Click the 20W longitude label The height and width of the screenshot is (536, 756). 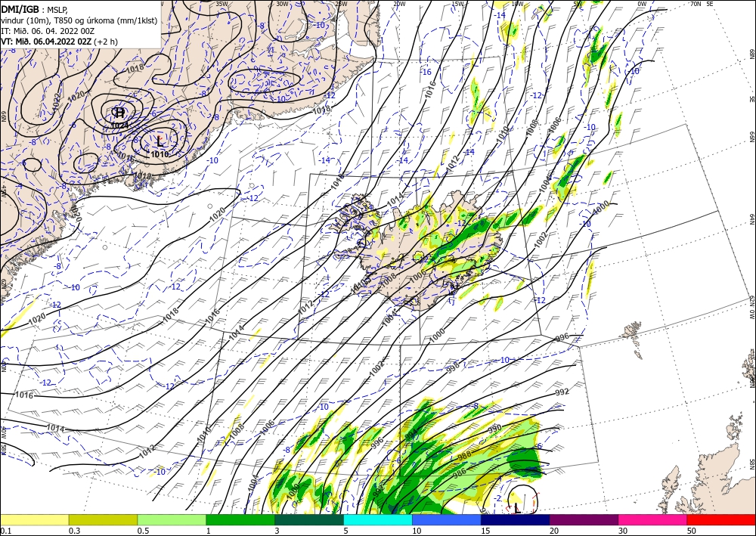tap(399, 4)
